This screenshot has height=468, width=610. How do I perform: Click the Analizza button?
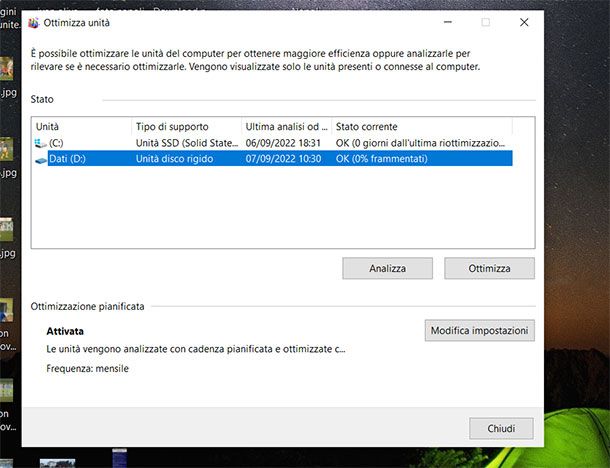(387, 268)
